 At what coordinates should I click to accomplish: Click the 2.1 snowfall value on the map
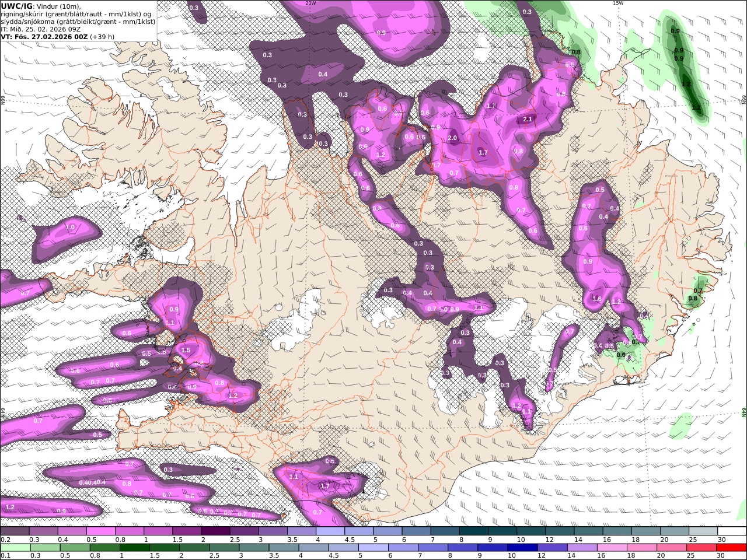tap(528, 119)
